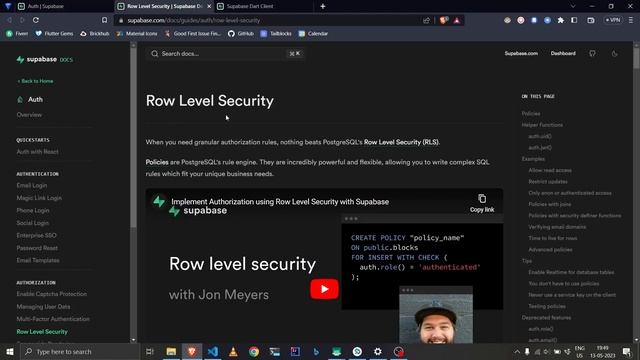Focus the Search docs field
Viewport: 640px width, 360px height.
pos(225,53)
